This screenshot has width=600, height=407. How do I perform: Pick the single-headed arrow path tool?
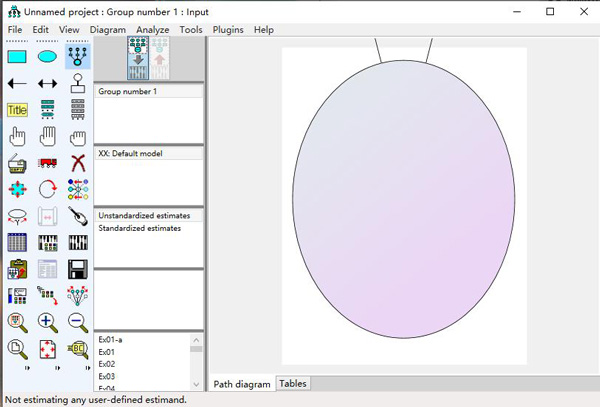pyautogui.click(x=17, y=84)
